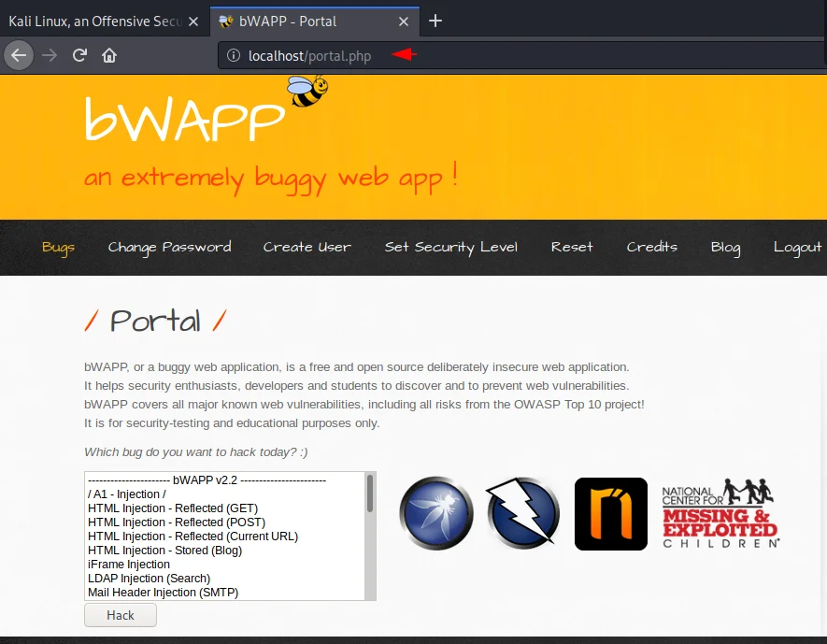Log out via Logout link
The image size is (827, 644).
pyautogui.click(x=797, y=248)
